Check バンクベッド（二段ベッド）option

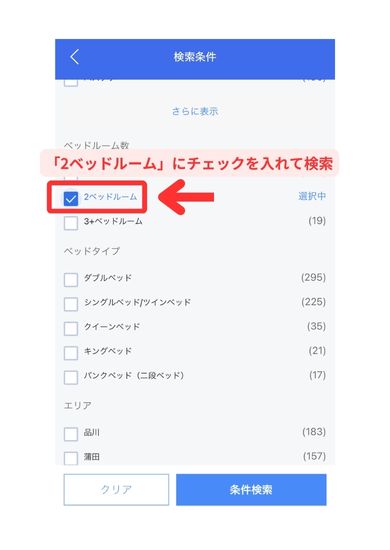tap(71, 377)
